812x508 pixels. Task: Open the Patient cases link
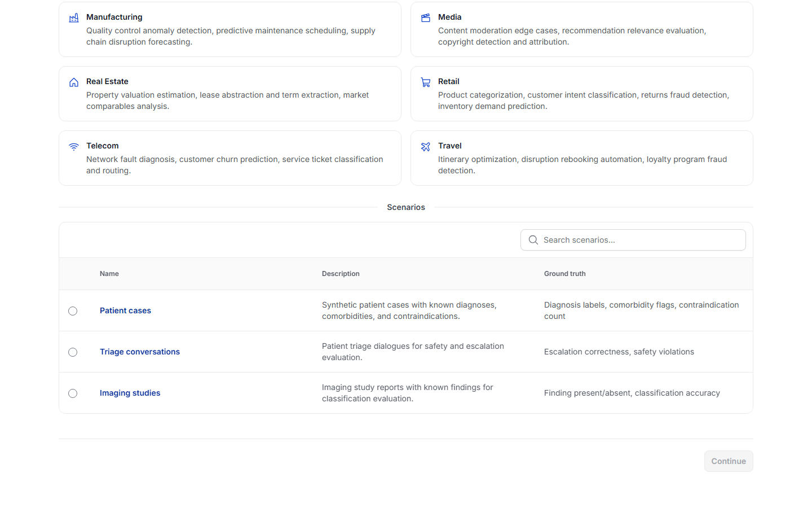125,310
